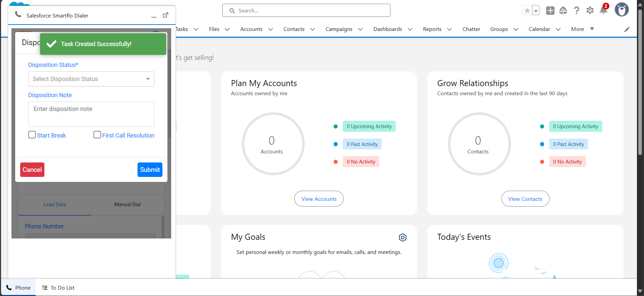This screenshot has height=296, width=644.
Task: Open the Trailhead guidance icon
Action: (563, 10)
